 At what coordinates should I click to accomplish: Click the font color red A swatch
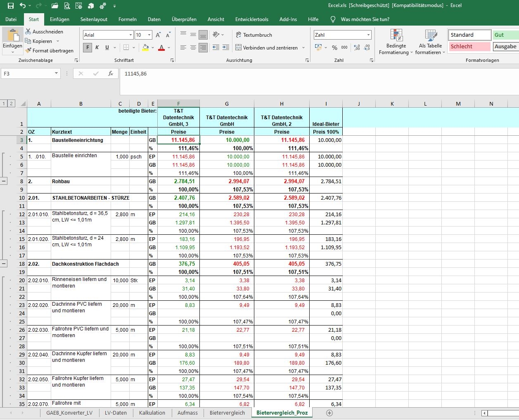point(161,48)
